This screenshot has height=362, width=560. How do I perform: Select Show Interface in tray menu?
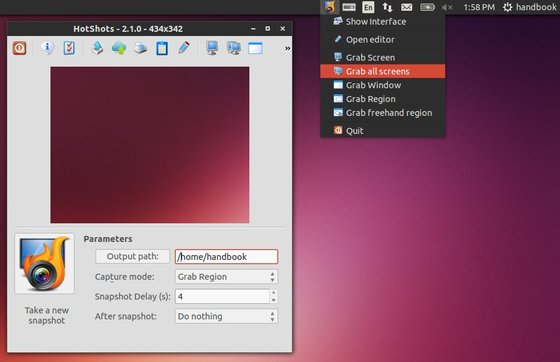[382, 22]
